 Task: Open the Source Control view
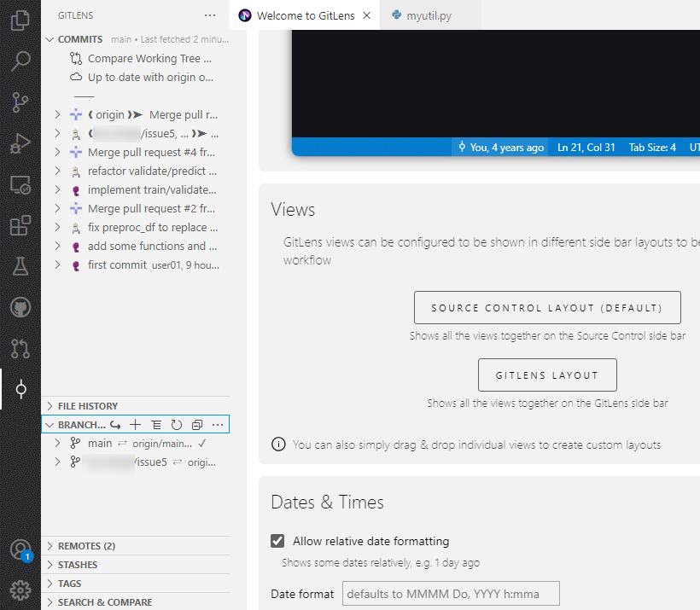[20, 102]
